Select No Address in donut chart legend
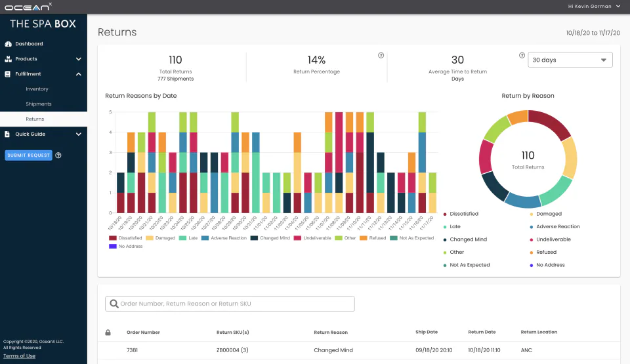The height and width of the screenshot is (364, 630). point(547,265)
